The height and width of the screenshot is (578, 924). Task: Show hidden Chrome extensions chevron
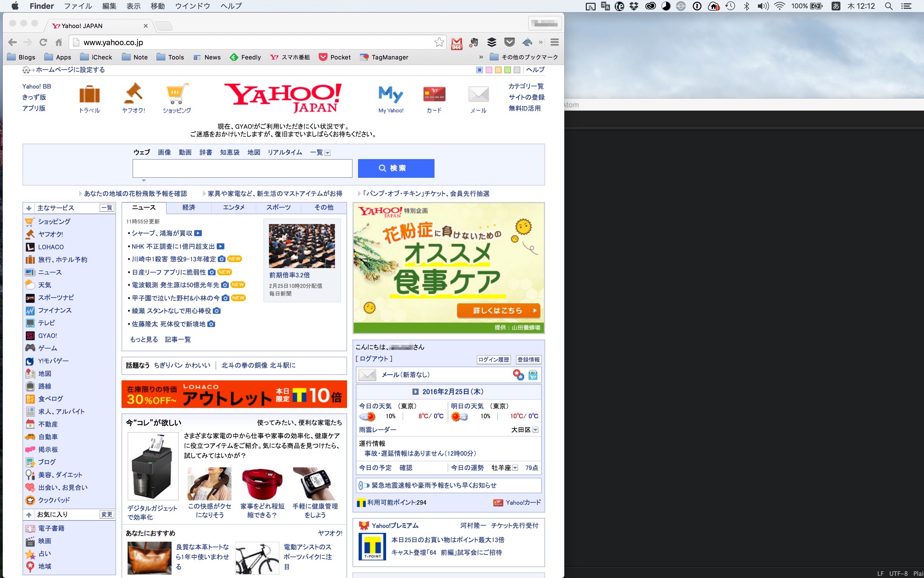click(x=541, y=42)
